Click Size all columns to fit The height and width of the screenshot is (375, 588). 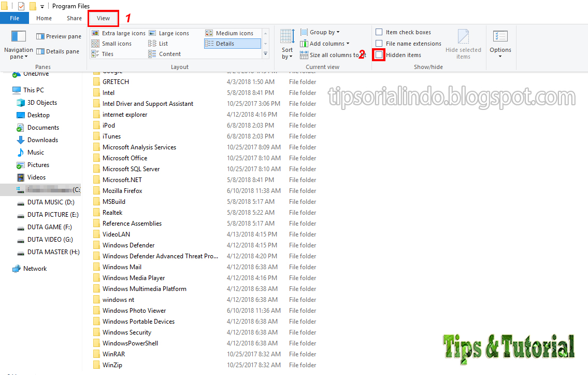pyautogui.click(x=332, y=54)
